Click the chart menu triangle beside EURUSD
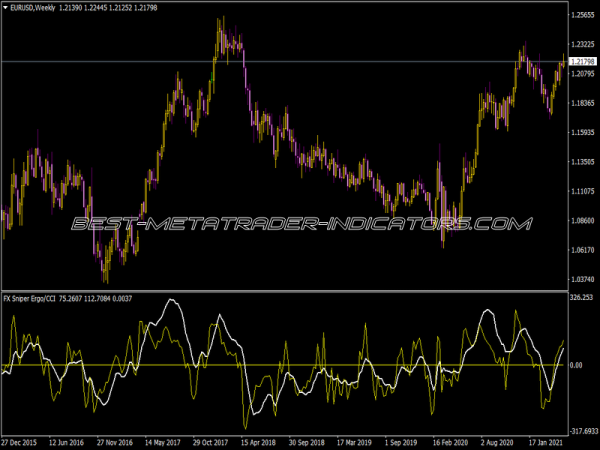 coord(5,8)
